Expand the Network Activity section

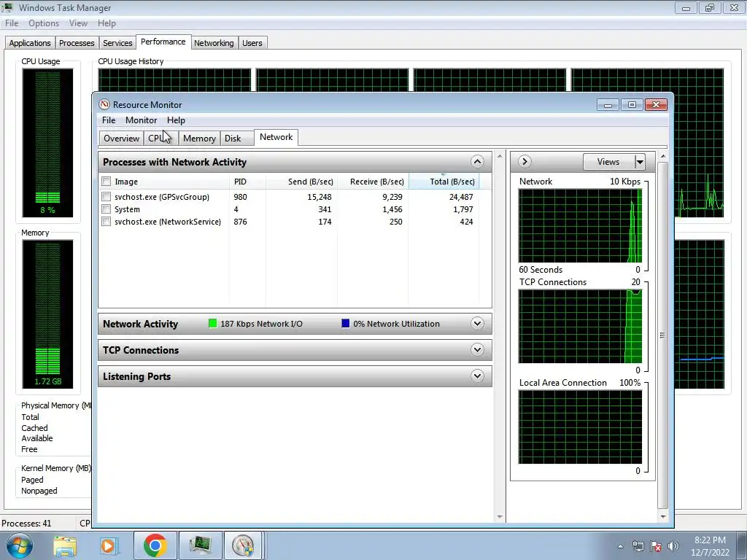(477, 324)
